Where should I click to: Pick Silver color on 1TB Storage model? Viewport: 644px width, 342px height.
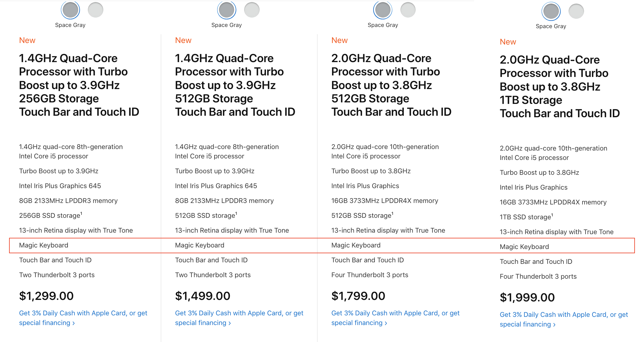[576, 12]
